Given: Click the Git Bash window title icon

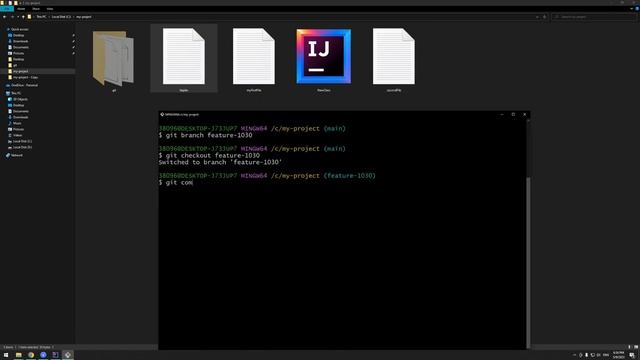Looking at the screenshot, I should (162, 115).
